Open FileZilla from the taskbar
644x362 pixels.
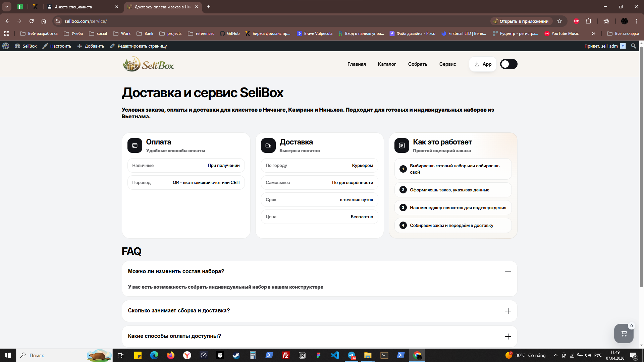[x=286, y=355]
